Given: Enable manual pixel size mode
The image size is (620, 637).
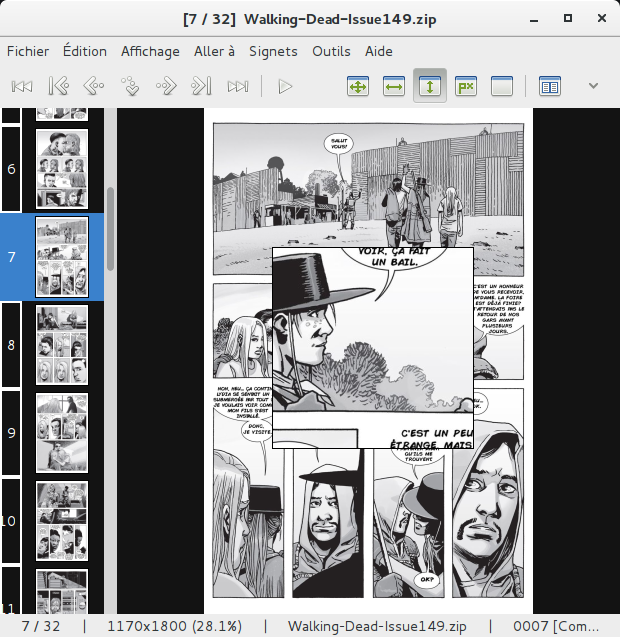Looking at the screenshot, I should 466,86.
